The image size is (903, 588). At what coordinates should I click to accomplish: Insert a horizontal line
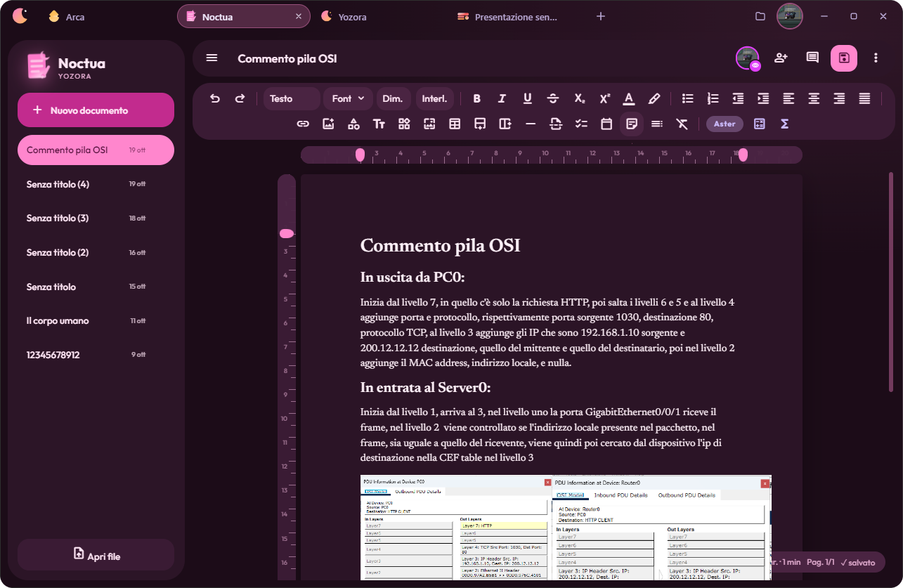(531, 124)
